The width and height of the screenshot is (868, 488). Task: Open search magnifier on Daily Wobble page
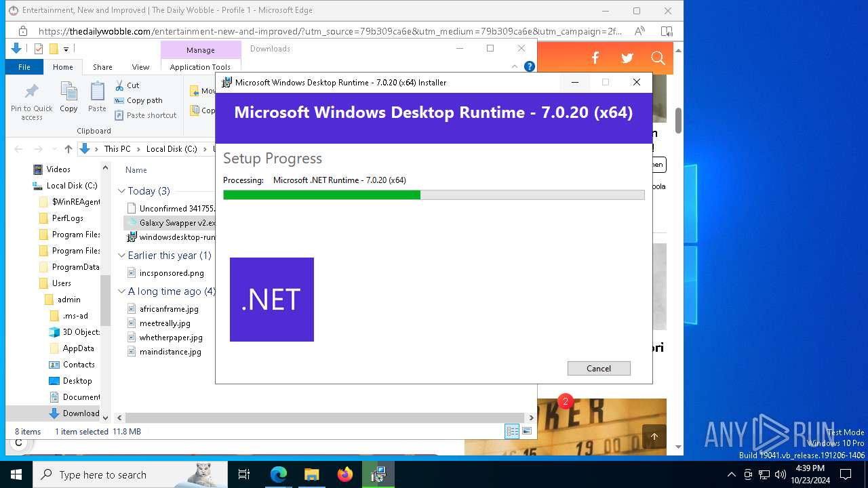(658, 58)
